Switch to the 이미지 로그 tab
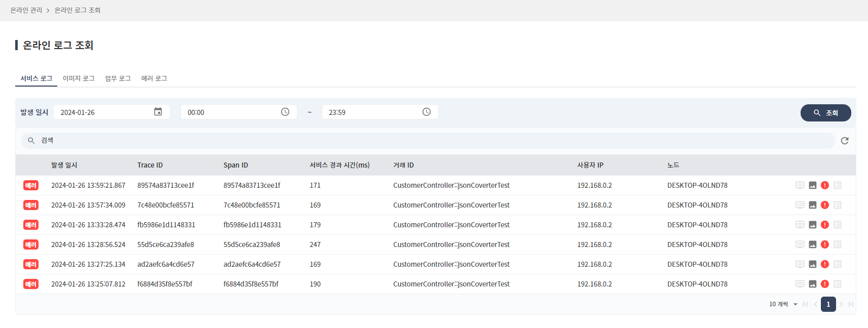 tap(79, 78)
